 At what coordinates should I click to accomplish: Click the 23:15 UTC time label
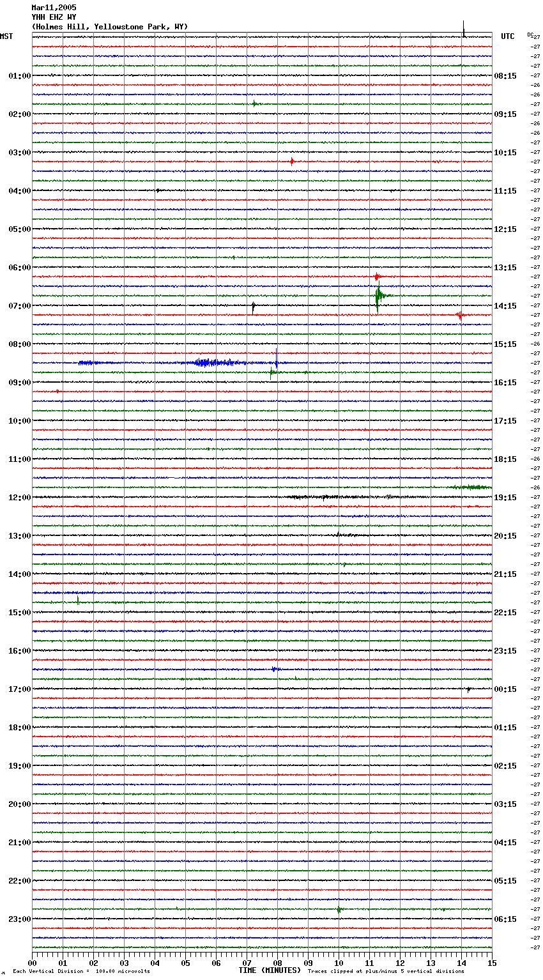[505, 651]
